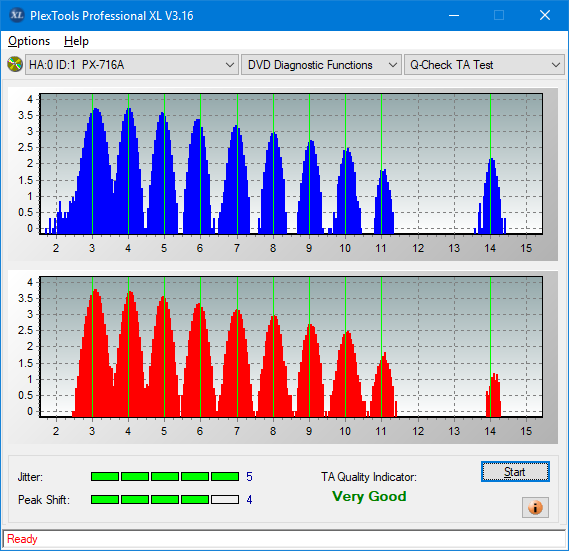Viewport: 569px width, 551px height.
Task: Click the Peak Shift label
Action: (x=44, y=500)
